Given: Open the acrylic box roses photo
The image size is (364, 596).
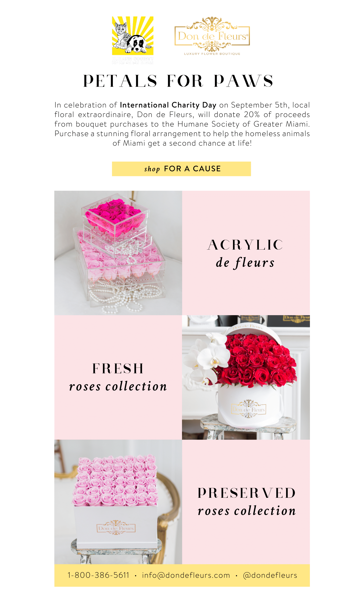Looking at the screenshot, I should (x=118, y=253).
